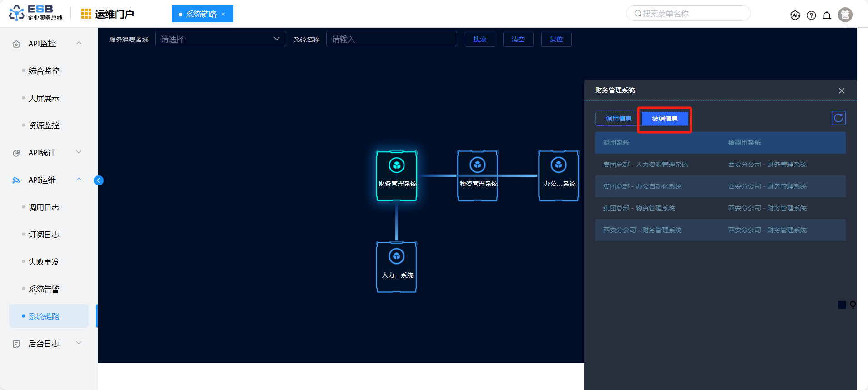This screenshot has height=390, width=868.
Task: Collapse the sidebar with the blue arrow
Action: coord(99,180)
